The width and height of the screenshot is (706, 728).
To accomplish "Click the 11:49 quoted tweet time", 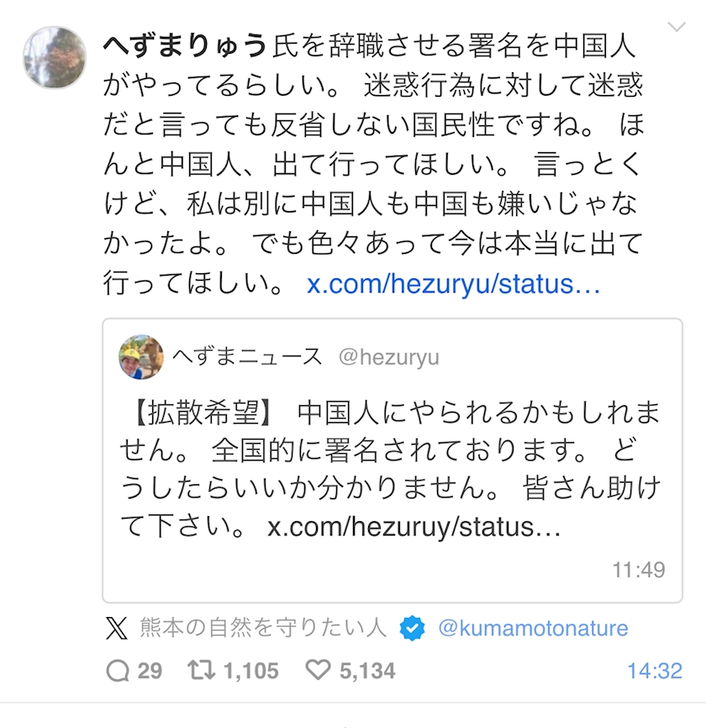I will 639,570.
